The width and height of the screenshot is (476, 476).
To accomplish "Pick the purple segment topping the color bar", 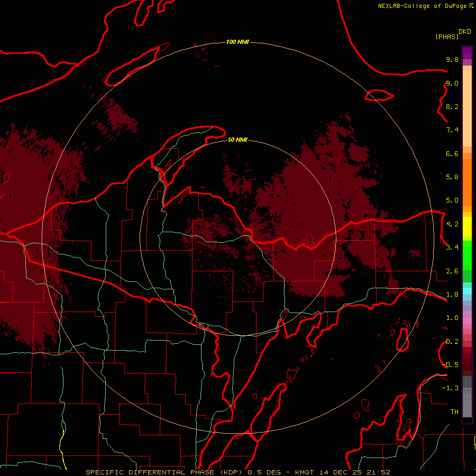I will pyautogui.click(x=467, y=53).
